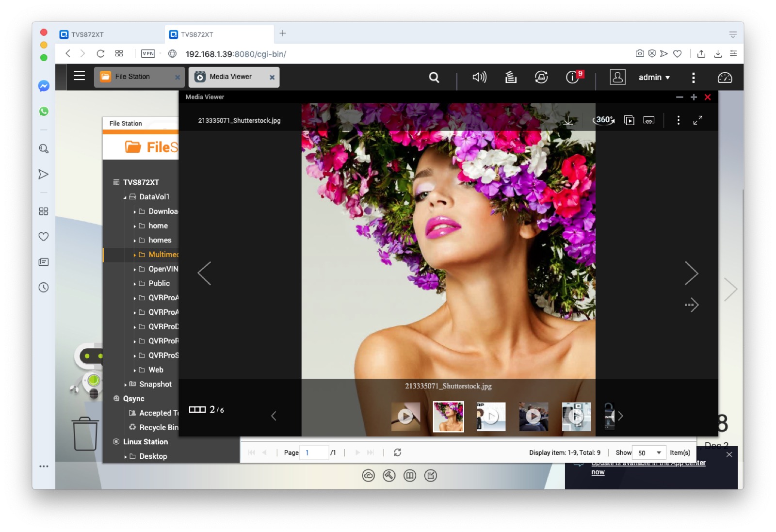Expand the Desktop node under Linux Station
Screen dimensions: 776x532
pos(125,457)
